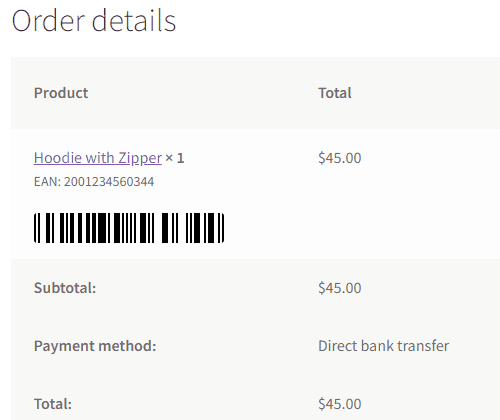Click the Order details heading
500x420 pixels.
(94, 21)
